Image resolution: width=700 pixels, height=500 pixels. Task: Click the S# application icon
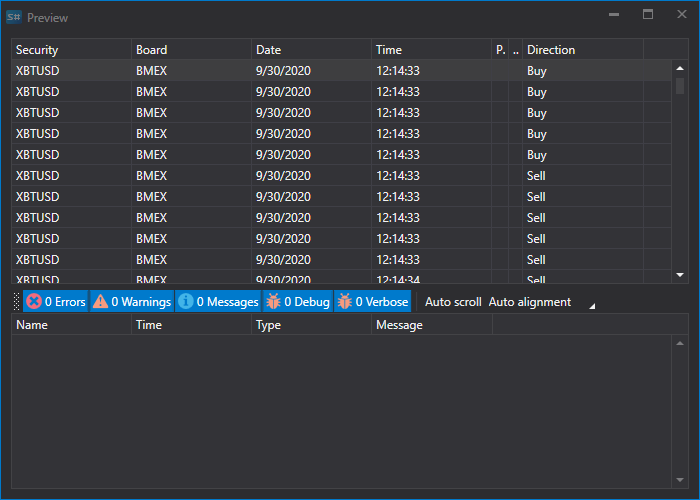click(x=14, y=17)
